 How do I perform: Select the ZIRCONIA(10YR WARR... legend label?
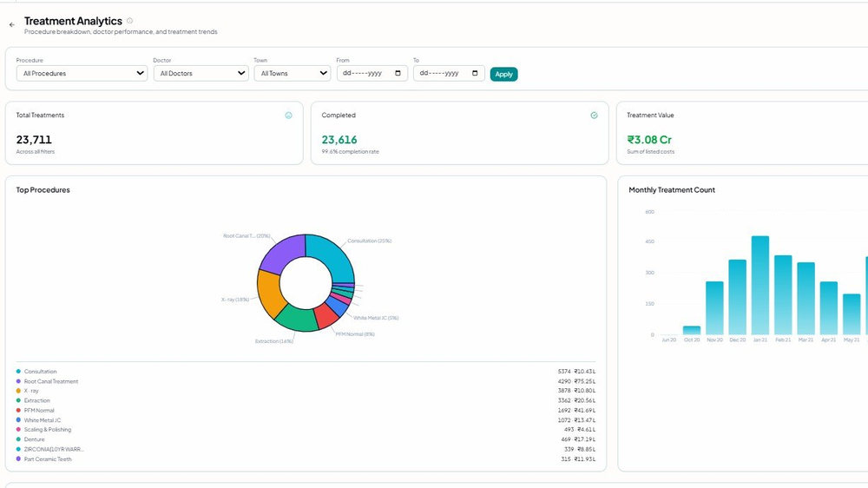(54, 449)
